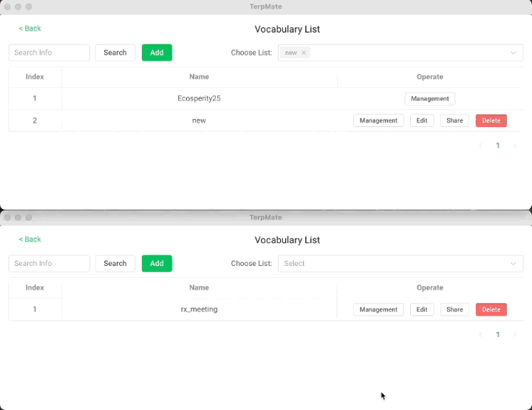This screenshot has width=532, height=410.
Task: Click previous page arrow in top window
Action: [480, 146]
